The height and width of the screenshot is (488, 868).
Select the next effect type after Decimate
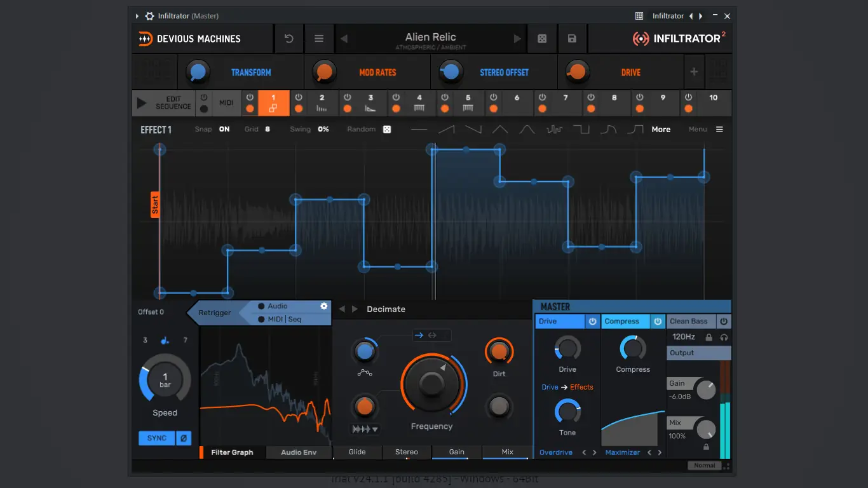pos(355,309)
